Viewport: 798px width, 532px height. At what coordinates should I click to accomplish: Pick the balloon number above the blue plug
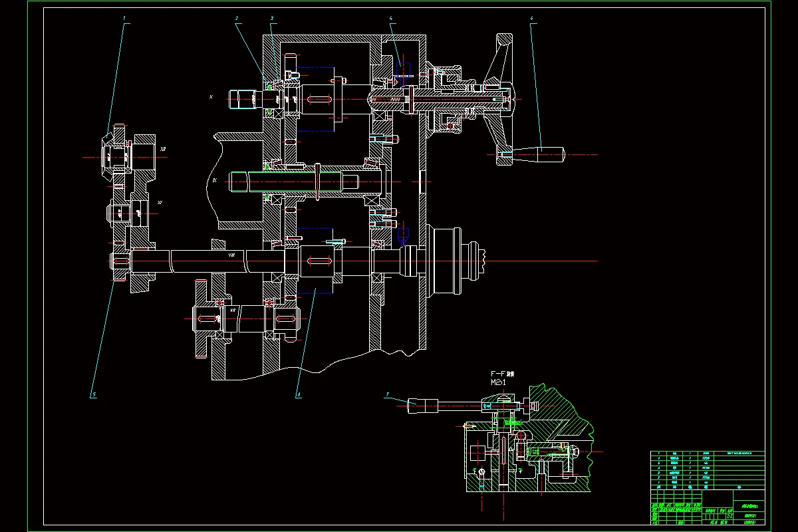click(x=391, y=19)
